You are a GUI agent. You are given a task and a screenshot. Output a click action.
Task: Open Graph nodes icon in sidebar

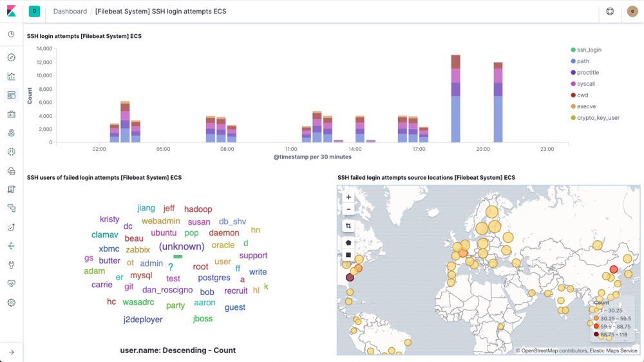12,246
